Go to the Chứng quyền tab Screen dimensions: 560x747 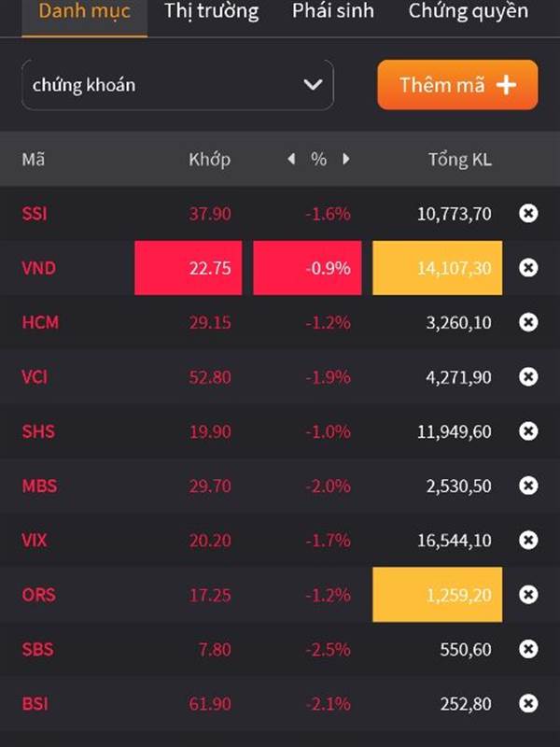click(469, 11)
